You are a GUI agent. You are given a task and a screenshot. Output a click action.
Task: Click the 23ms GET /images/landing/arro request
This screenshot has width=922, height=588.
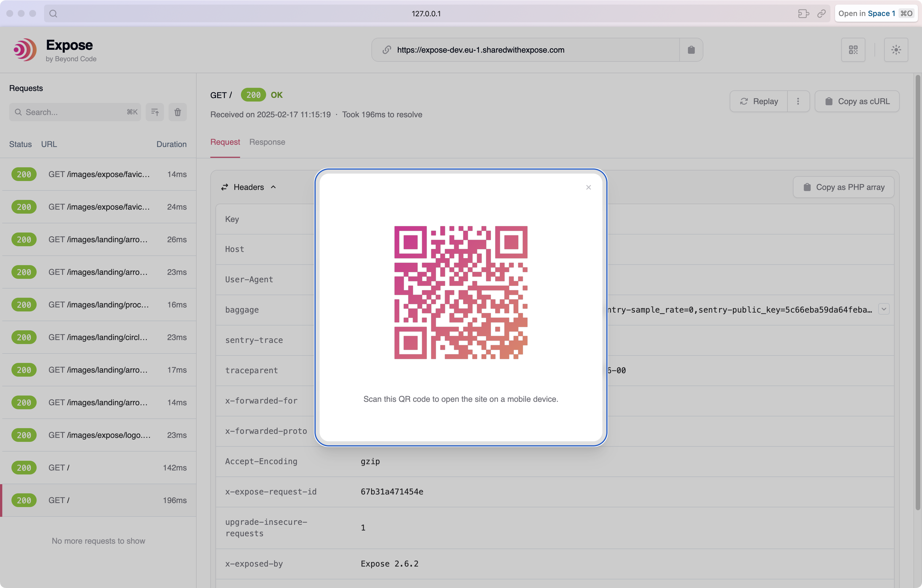pyautogui.click(x=98, y=272)
